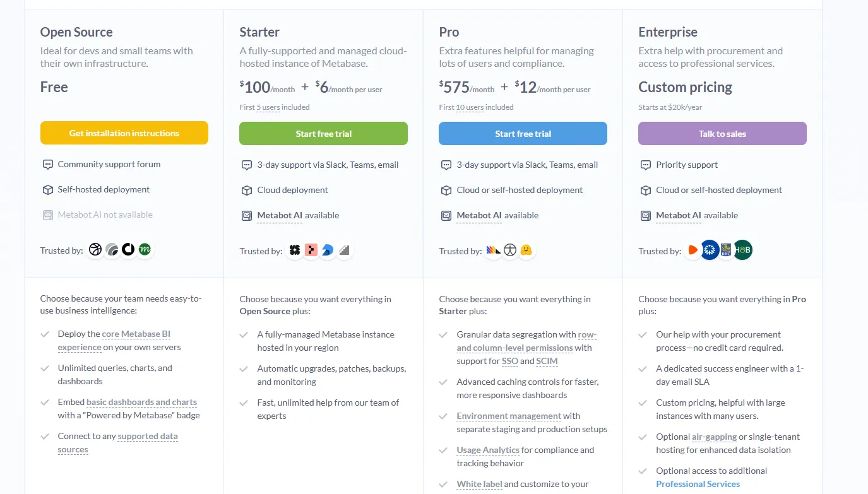The height and width of the screenshot is (494, 868).
Task: Follow the Environment management link
Action: tap(509, 416)
